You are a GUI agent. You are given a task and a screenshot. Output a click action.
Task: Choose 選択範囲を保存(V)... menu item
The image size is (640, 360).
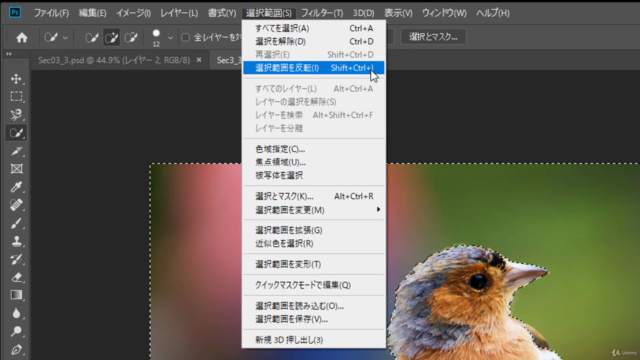(313, 319)
